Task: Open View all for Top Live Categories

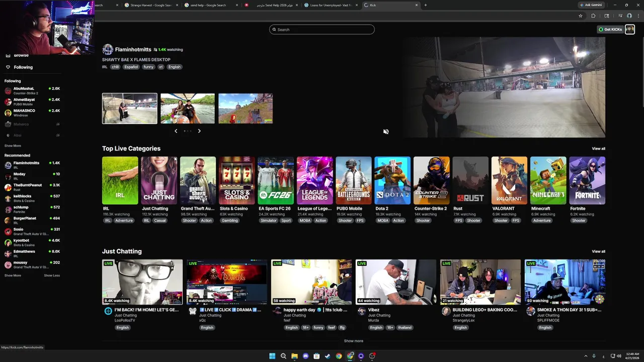Action: coord(598,149)
